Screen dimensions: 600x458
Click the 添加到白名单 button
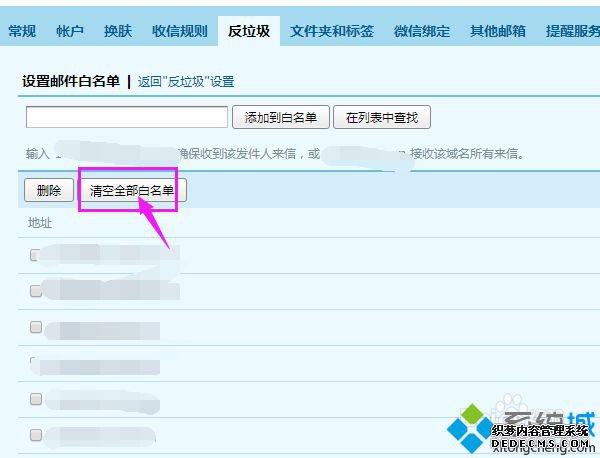click(x=280, y=117)
